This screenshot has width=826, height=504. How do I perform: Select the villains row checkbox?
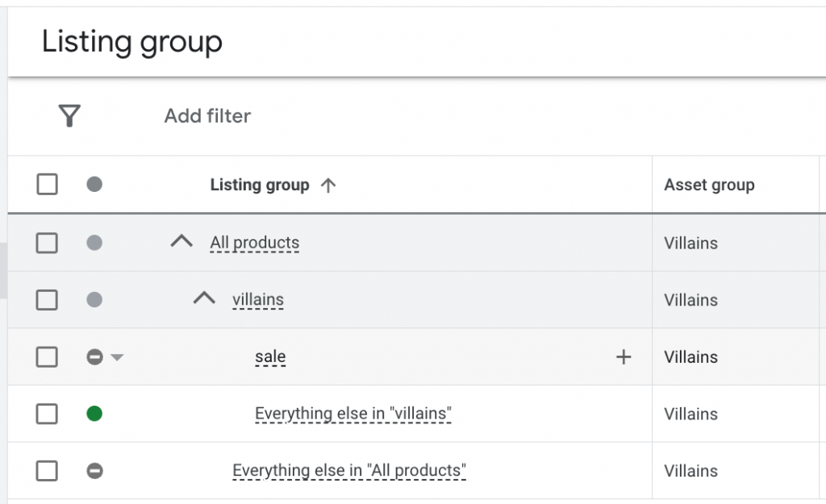click(x=47, y=300)
